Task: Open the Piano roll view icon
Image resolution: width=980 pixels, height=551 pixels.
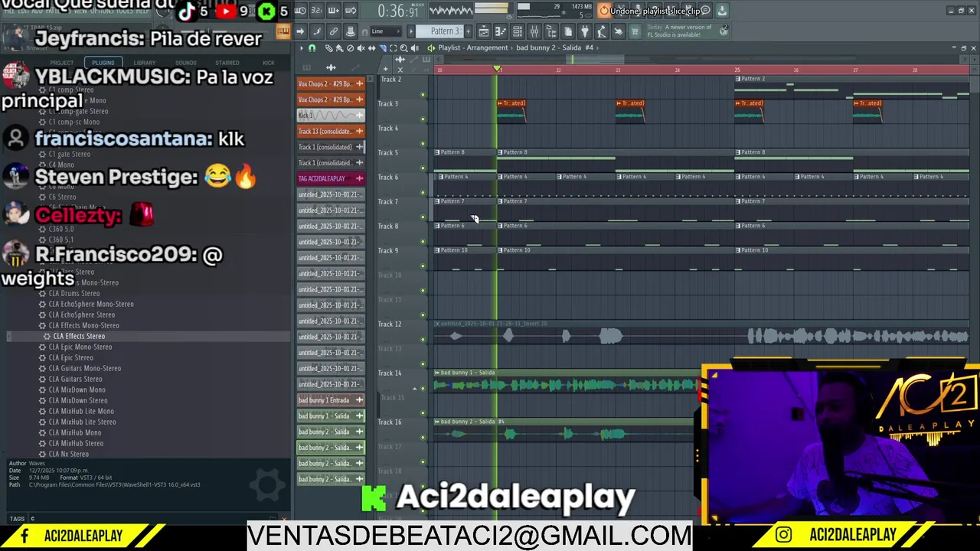Action: pyautogui.click(x=500, y=31)
